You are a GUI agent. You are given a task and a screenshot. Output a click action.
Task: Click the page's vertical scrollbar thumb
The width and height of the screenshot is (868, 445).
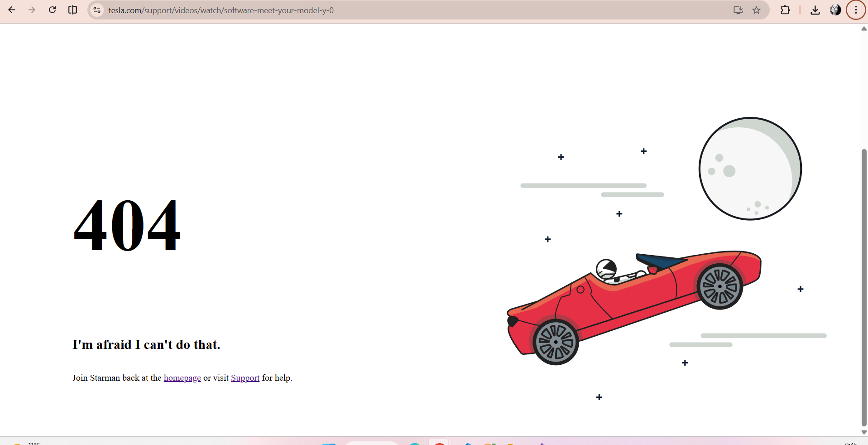pos(864,285)
